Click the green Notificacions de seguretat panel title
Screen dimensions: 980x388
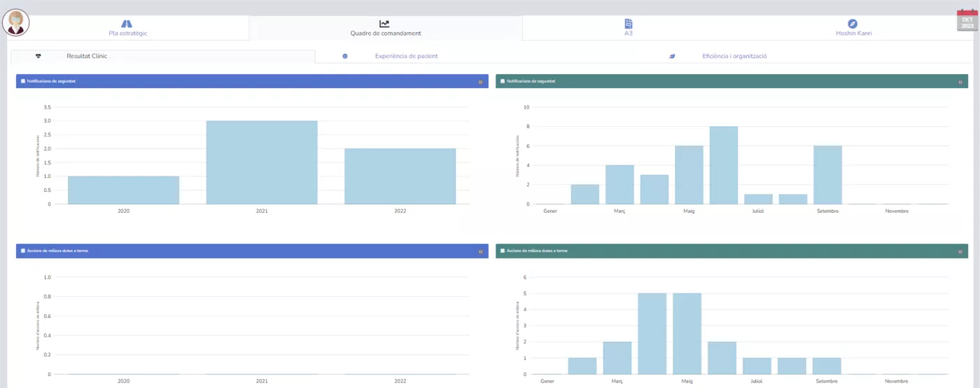coord(531,81)
